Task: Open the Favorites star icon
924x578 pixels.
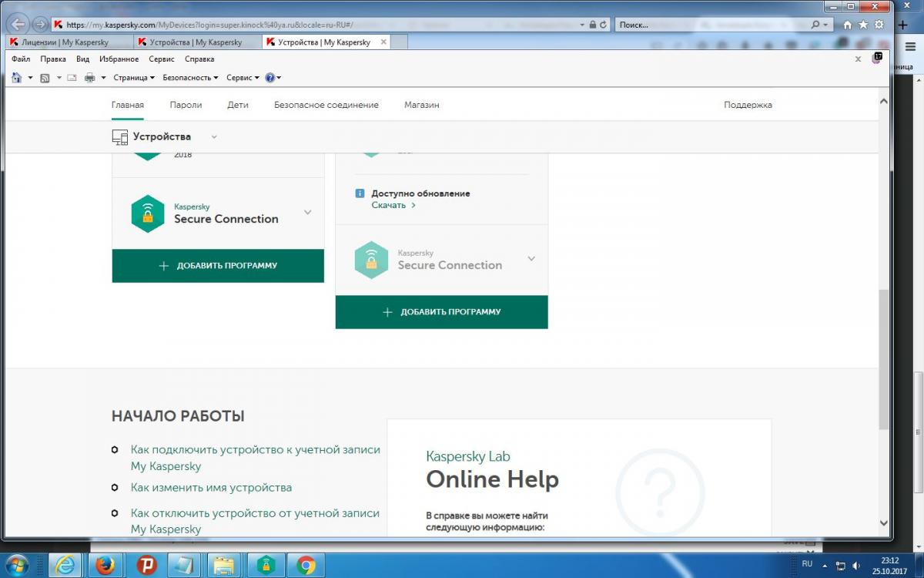Action: point(862,25)
